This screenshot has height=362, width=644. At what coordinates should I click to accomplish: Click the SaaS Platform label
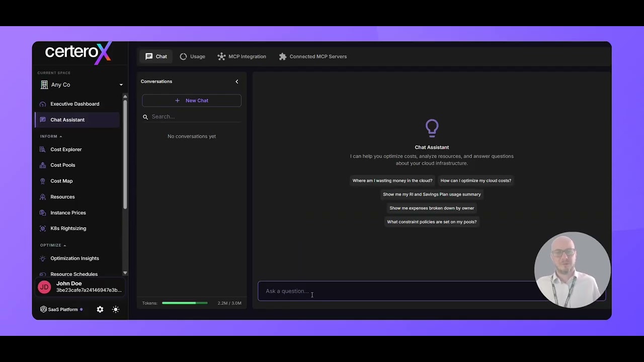coord(63,310)
